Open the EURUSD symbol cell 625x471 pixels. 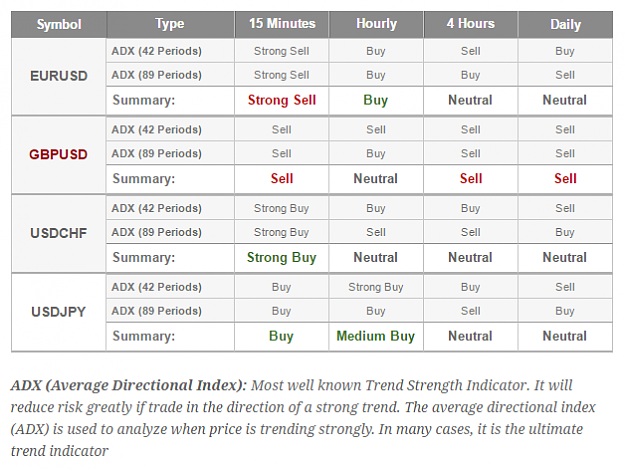click(x=59, y=76)
